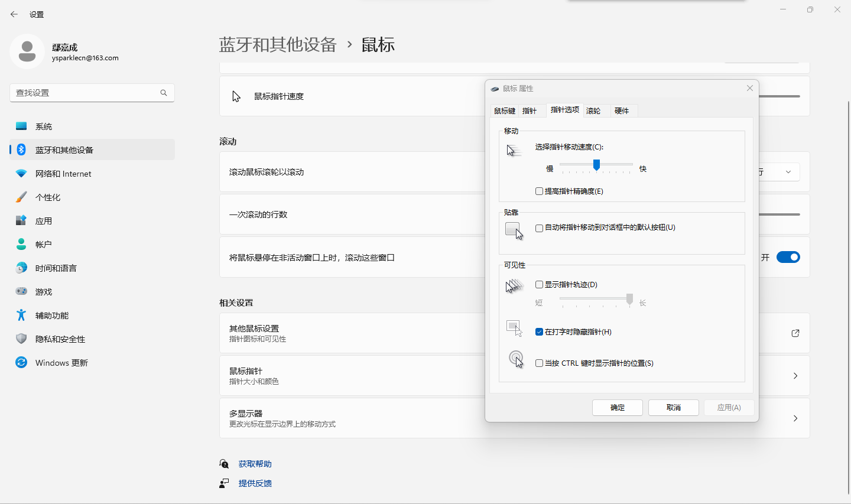
Task: Click the mouse icon in dialog title bar
Action: (x=495, y=89)
